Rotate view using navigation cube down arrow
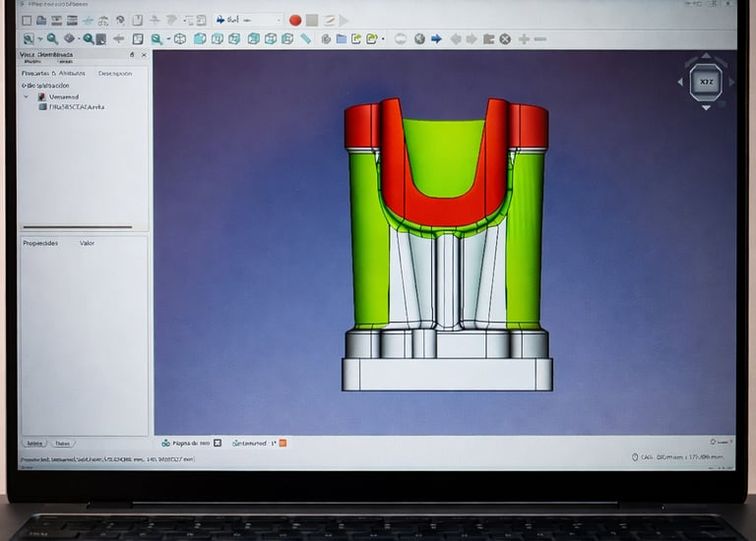Viewport: 756px width, 541px height. click(x=706, y=107)
